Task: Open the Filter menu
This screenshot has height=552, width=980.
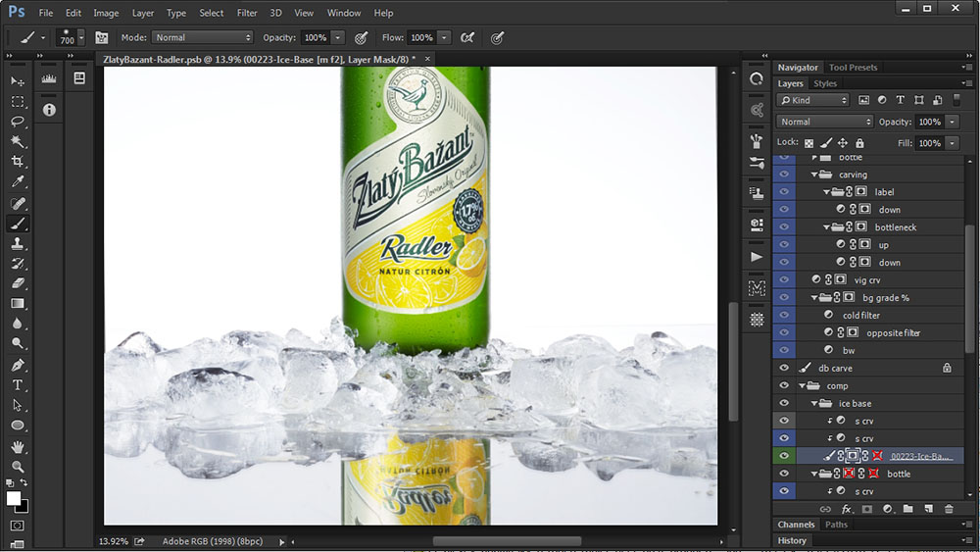Action: [247, 13]
